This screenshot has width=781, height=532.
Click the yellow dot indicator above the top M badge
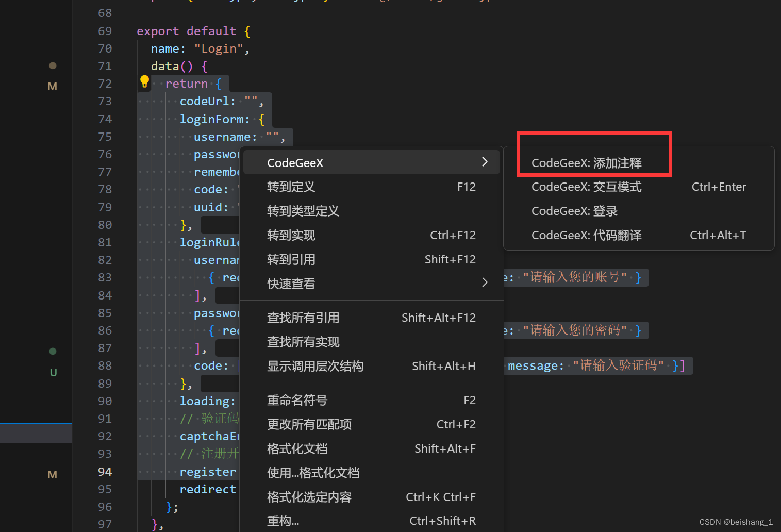[x=53, y=65]
